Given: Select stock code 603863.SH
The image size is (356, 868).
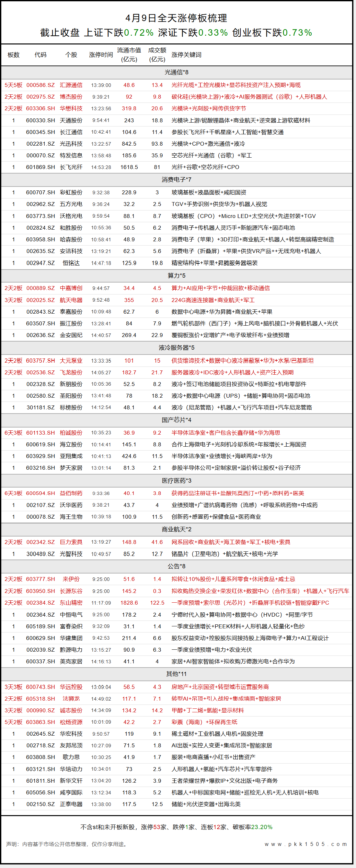Looking at the screenshot, I should [x=40, y=722].
